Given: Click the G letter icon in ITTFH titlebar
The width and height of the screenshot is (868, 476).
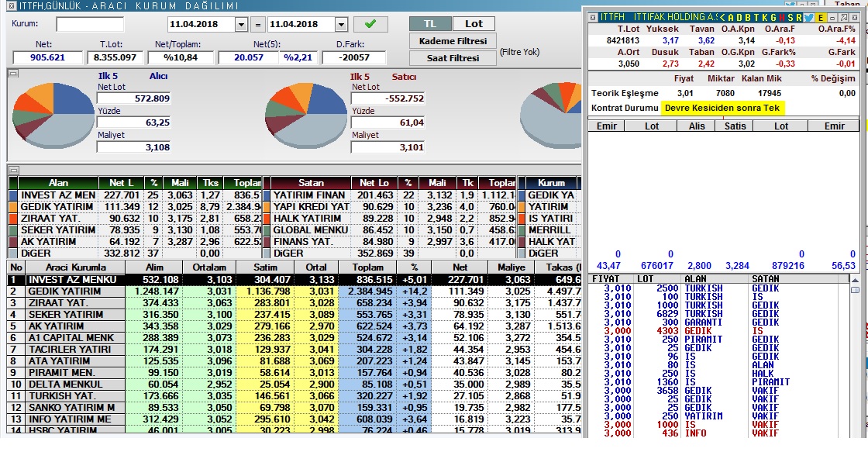Looking at the screenshot, I should [x=773, y=18].
